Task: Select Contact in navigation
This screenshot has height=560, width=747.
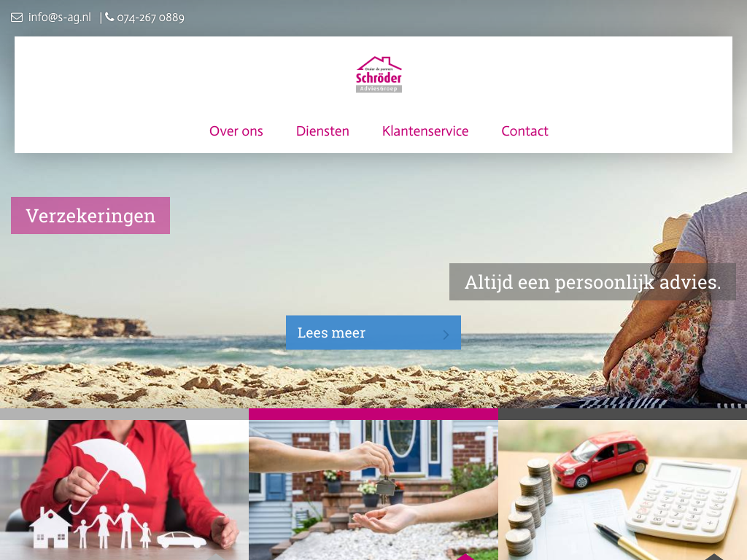Action: [x=525, y=131]
